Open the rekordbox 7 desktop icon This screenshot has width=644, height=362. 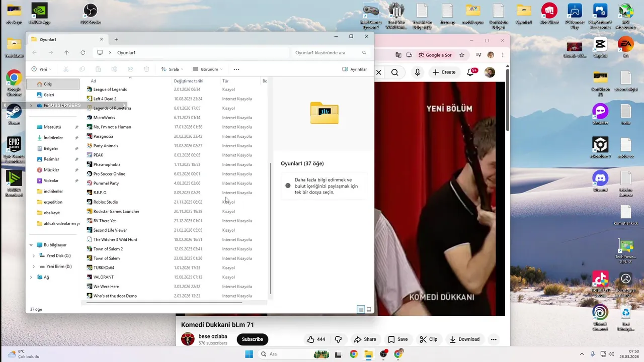point(600,148)
